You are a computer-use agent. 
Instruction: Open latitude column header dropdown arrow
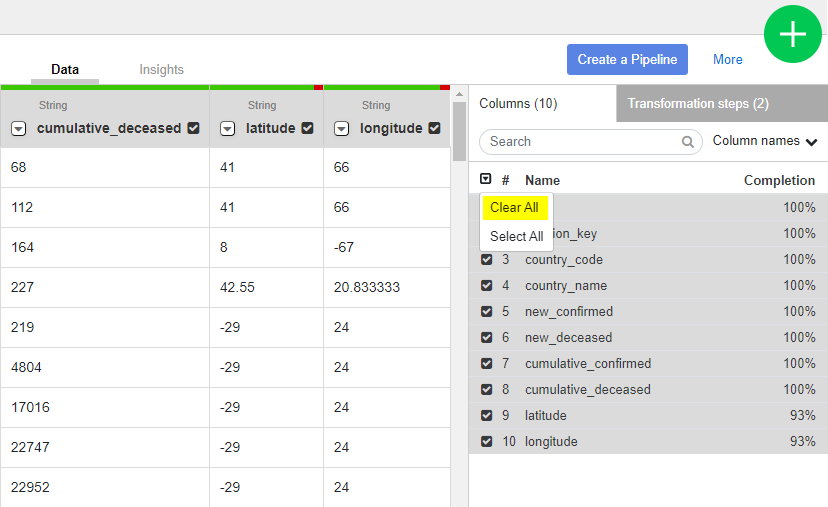pyautogui.click(x=228, y=128)
